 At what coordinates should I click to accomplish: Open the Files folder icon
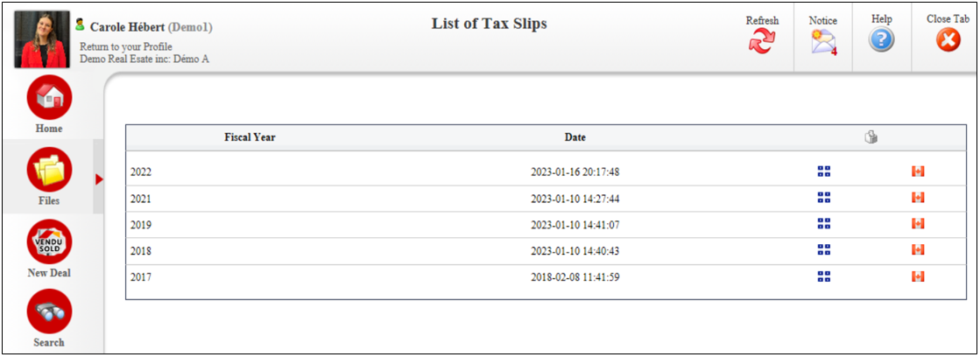coord(49,170)
